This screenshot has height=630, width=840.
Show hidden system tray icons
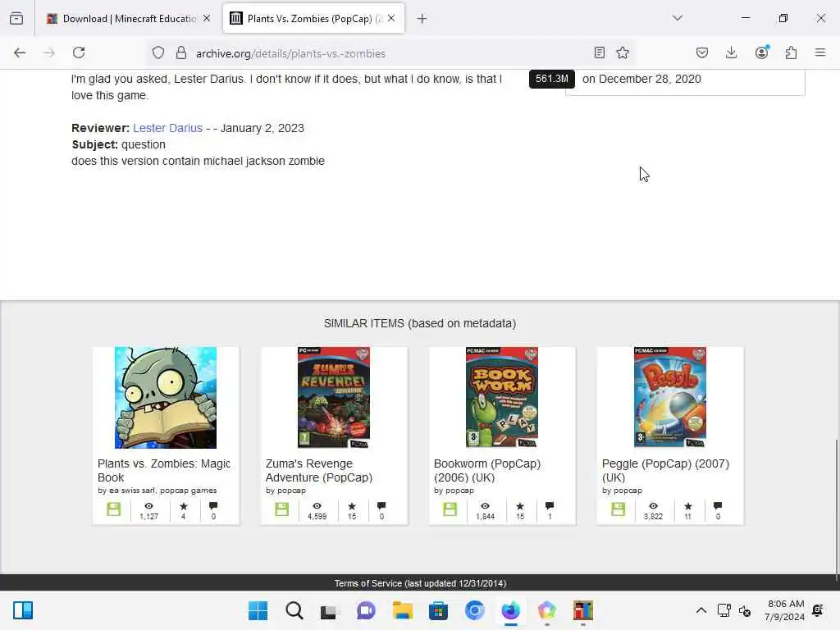[x=701, y=610]
